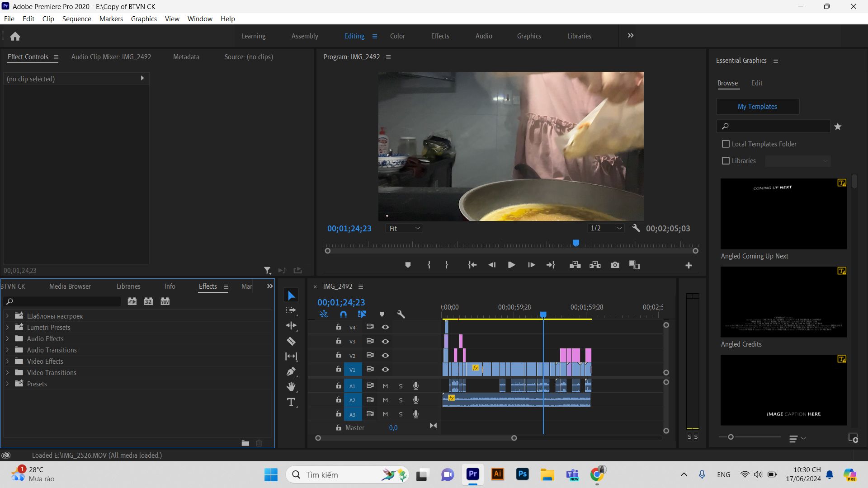Click the Lift button
This screenshot has width=868, height=488.
(x=575, y=265)
